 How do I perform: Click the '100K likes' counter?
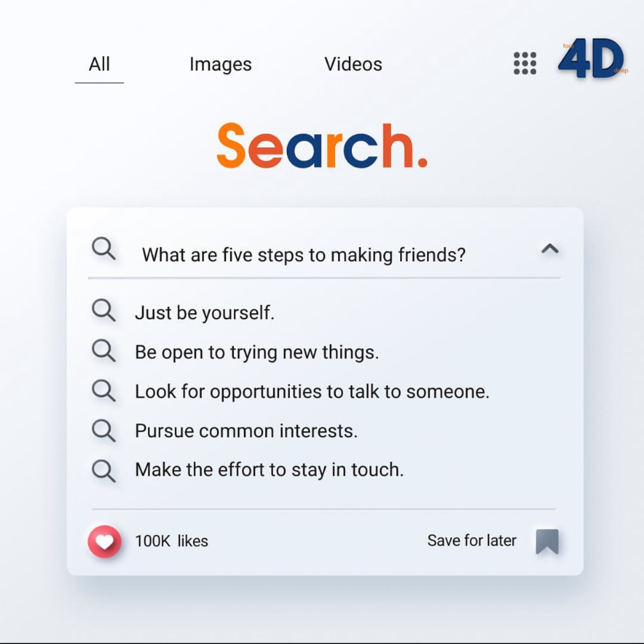tap(171, 541)
